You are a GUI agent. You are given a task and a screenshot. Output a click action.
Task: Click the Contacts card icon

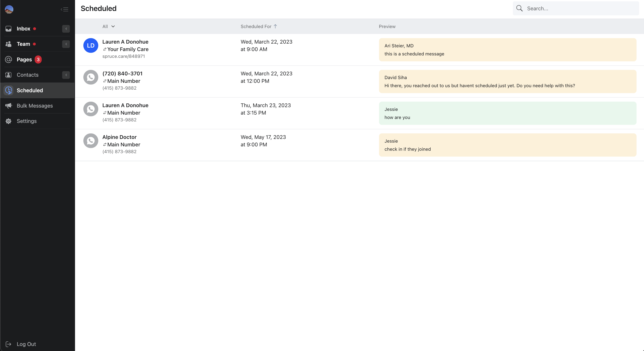tap(9, 75)
